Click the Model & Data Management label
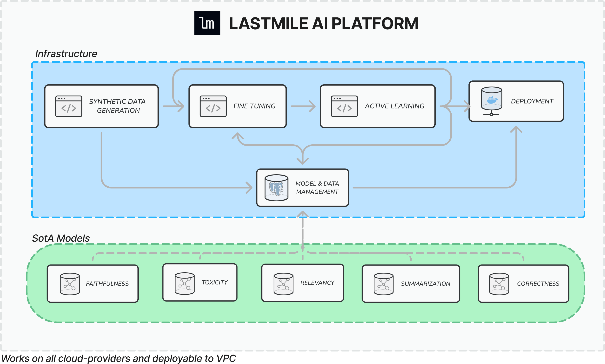 click(x=317, y=188)
